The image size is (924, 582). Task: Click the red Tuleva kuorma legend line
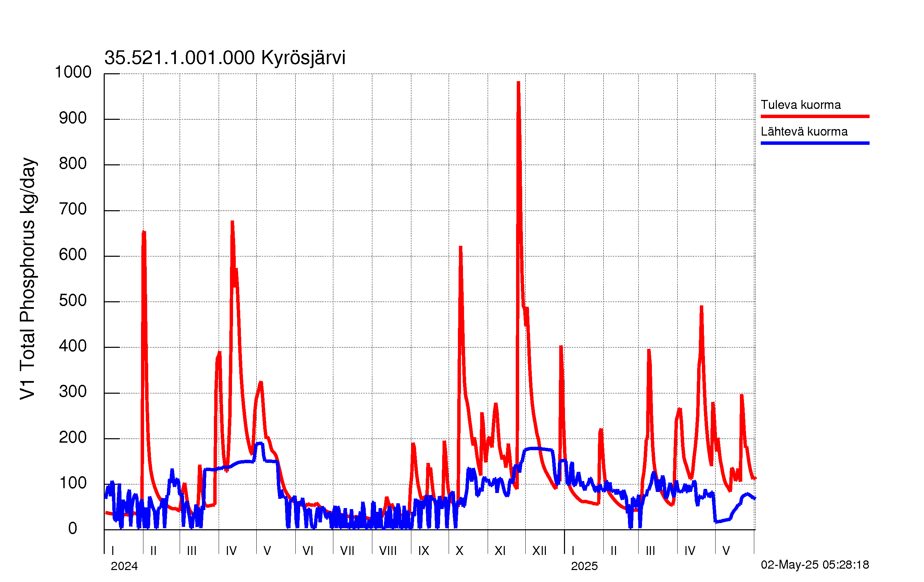coord(815,116)
